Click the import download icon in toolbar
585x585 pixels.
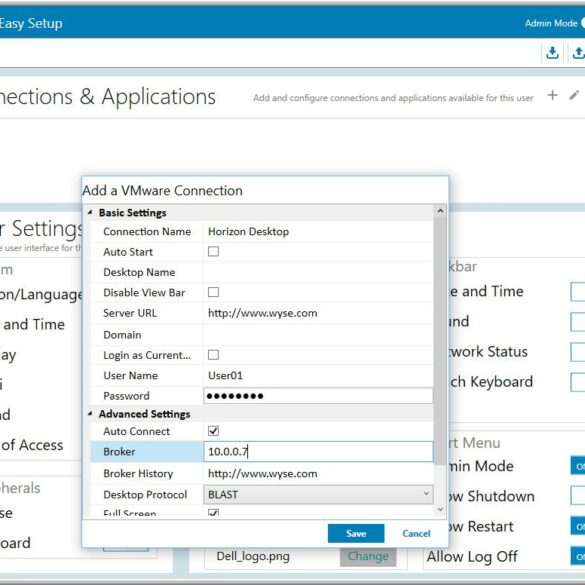(552, 53)
